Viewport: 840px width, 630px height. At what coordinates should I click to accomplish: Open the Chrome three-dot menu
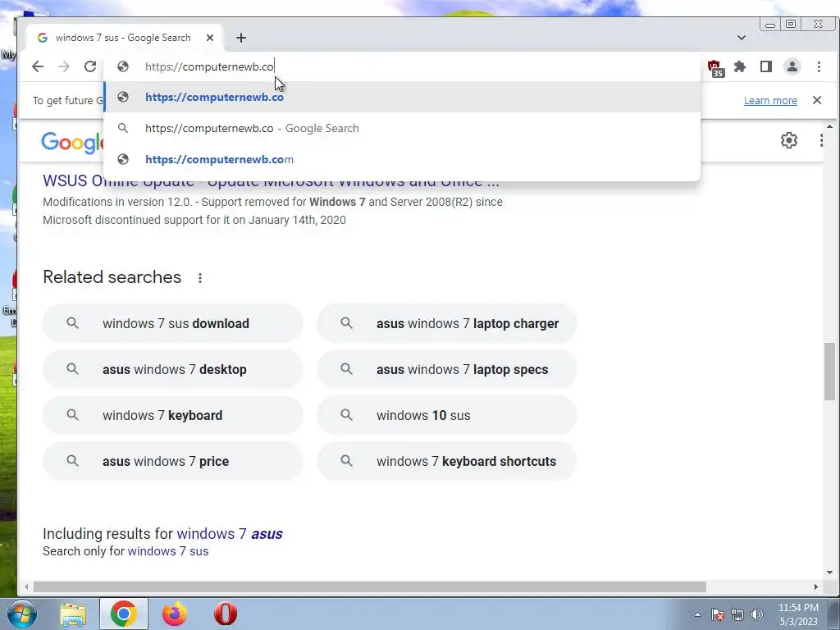(819, 66)
